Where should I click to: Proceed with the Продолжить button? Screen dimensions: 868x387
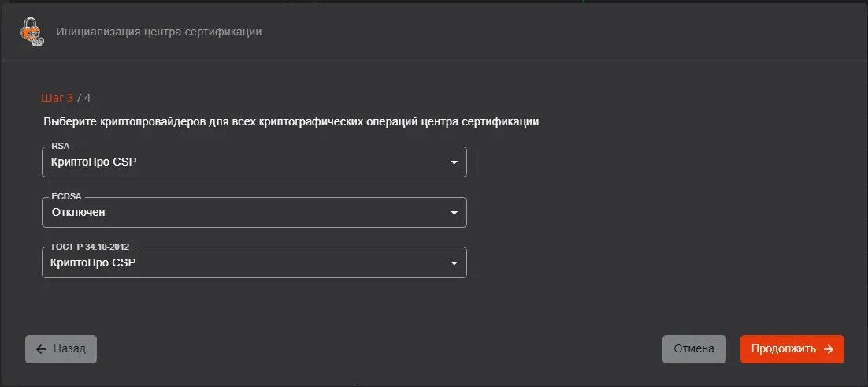click(792, 349)
